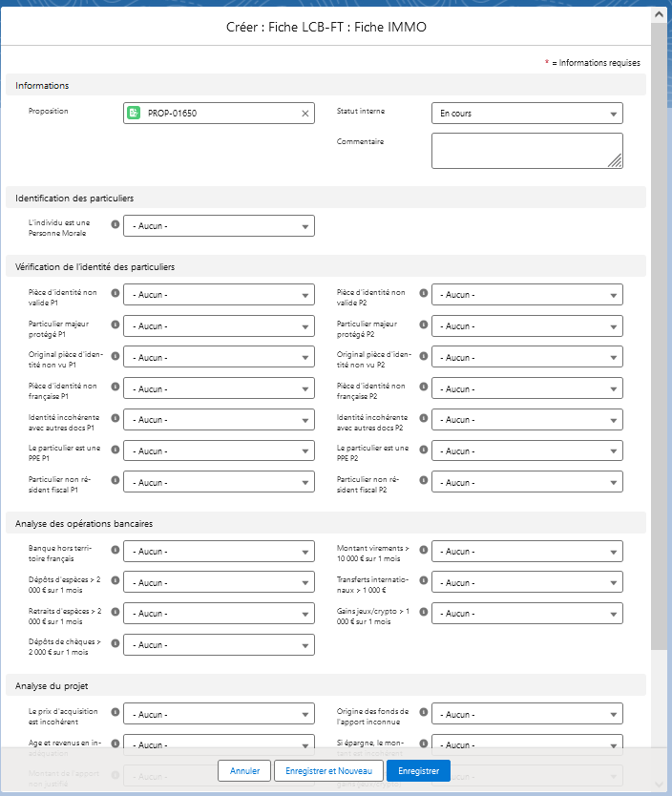Click the blue Enregistrer button

pos(418,770)
